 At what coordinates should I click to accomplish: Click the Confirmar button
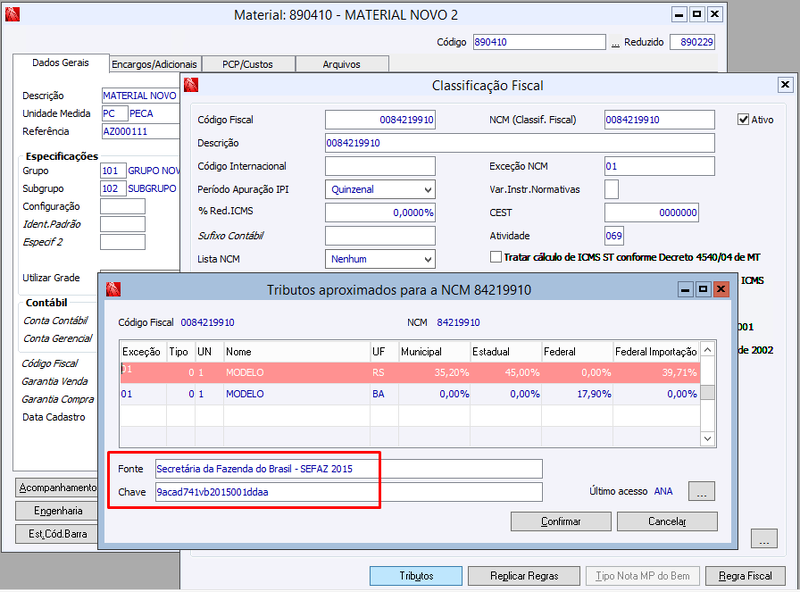pyautogui.click(x=561, y=522)
